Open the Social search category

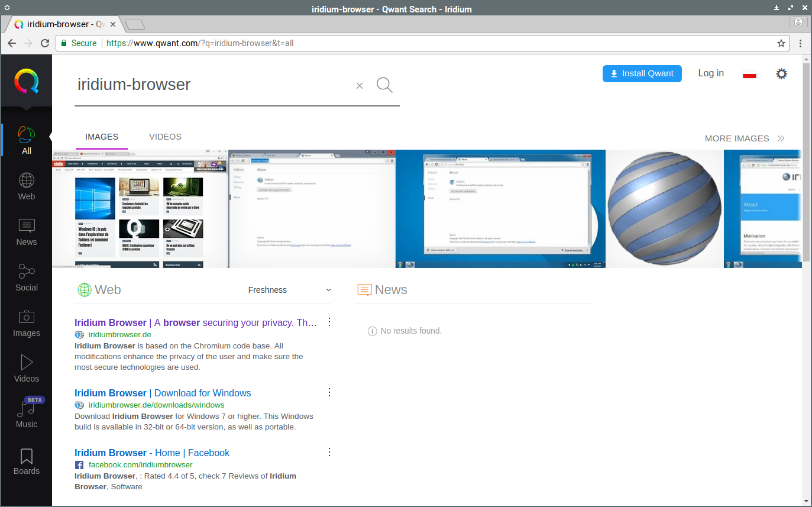(x=27, y=277)
